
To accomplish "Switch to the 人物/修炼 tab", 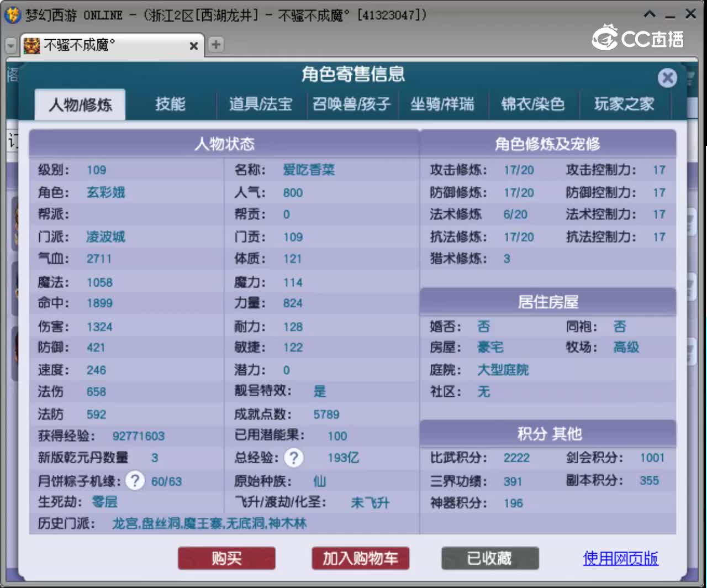I will 80,104.
